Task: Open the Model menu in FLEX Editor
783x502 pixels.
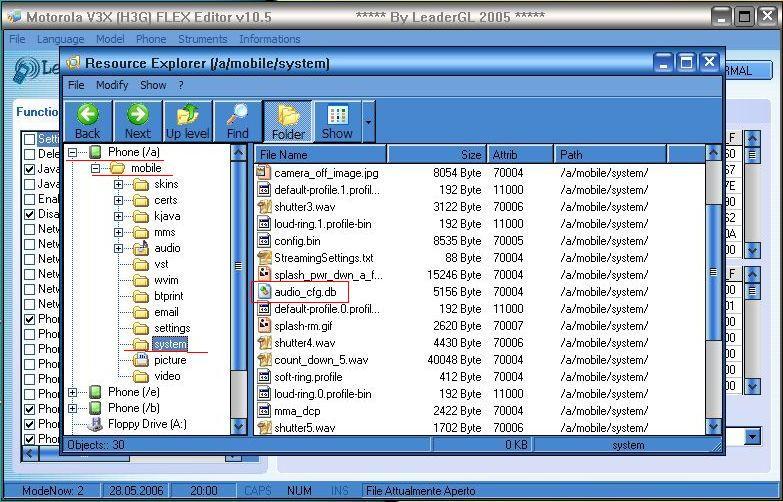Action: [110, 39]
